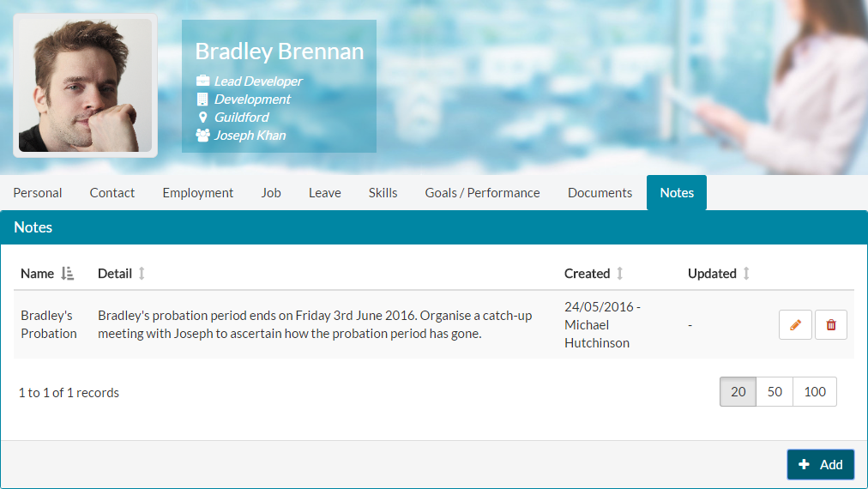Open Joseph Khan manager link

250,136
